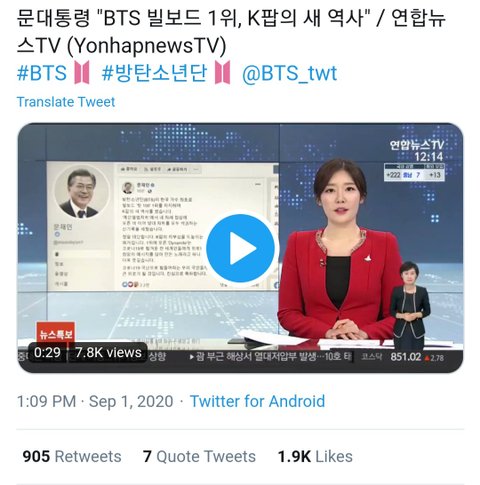Click the 연합뉴스TV logo in video corner
Image resolution: width=480 pixels, height=485 pixels.
tap(417, 145)
